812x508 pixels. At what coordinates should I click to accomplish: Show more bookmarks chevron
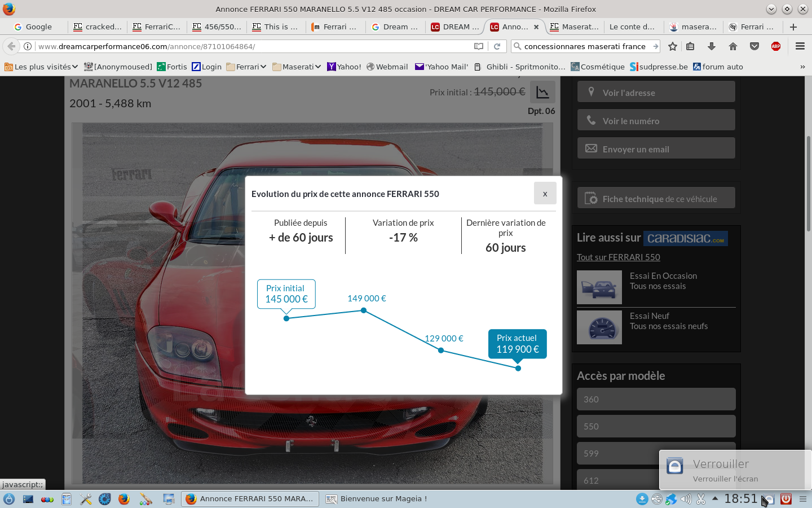coord(802,67)
